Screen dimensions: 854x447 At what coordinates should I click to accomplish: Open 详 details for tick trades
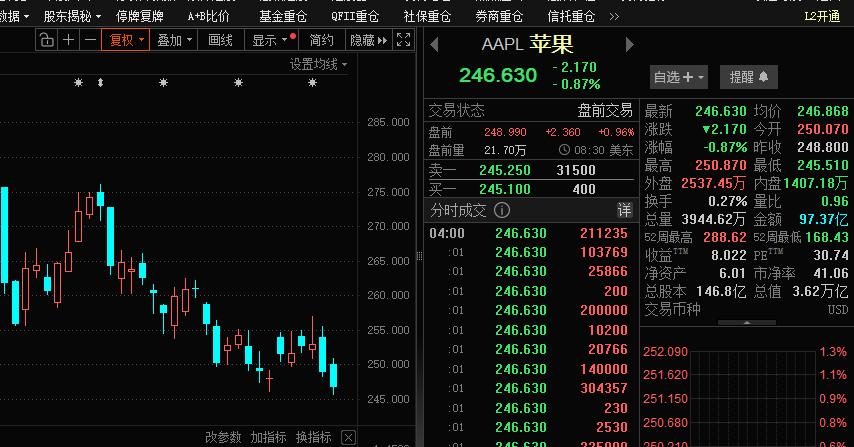[x=624, y=210]
